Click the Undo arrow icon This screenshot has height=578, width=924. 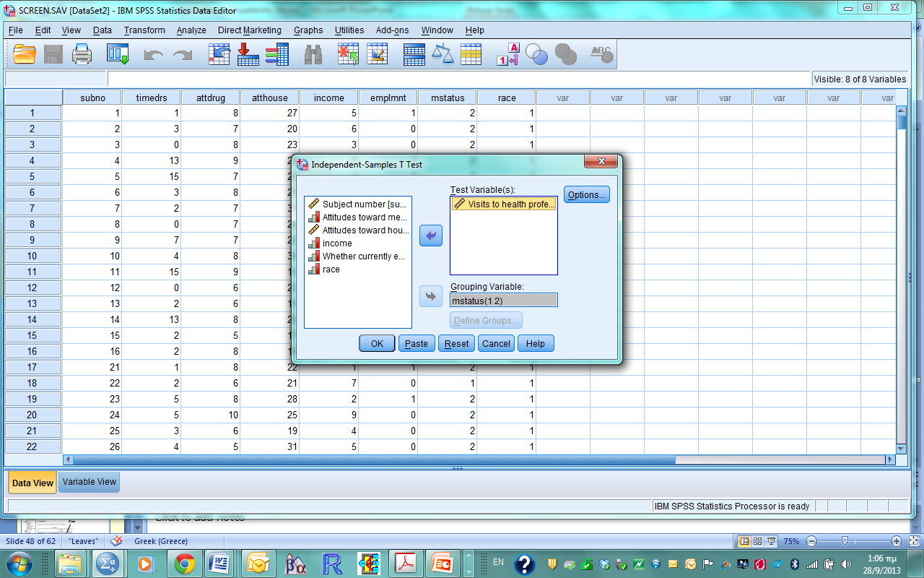point(153,55)
